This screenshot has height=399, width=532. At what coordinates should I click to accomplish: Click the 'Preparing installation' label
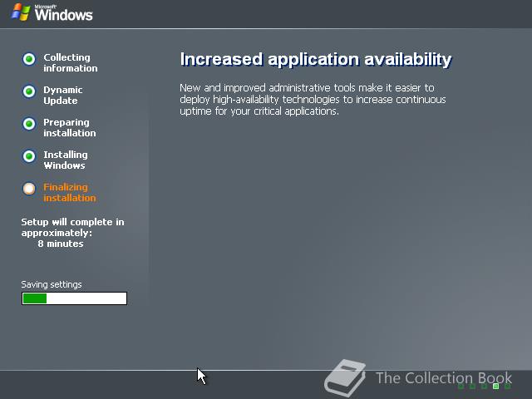(70, 127)
